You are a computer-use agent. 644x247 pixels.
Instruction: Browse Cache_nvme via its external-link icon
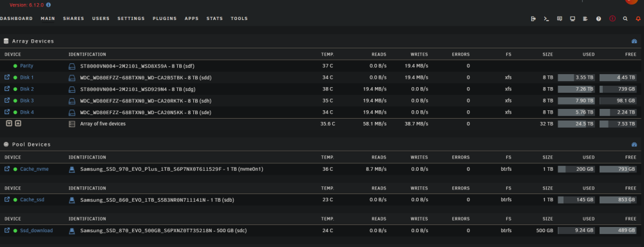7,168
